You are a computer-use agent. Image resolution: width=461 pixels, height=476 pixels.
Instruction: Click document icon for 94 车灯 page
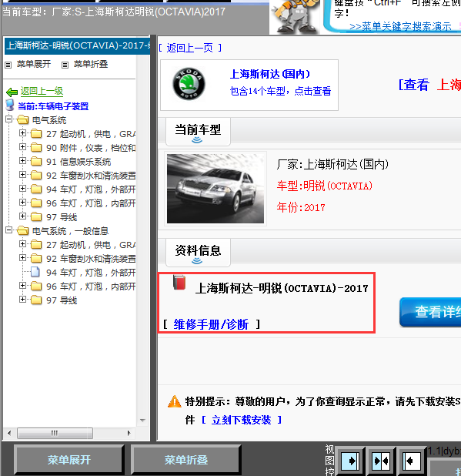35,272
